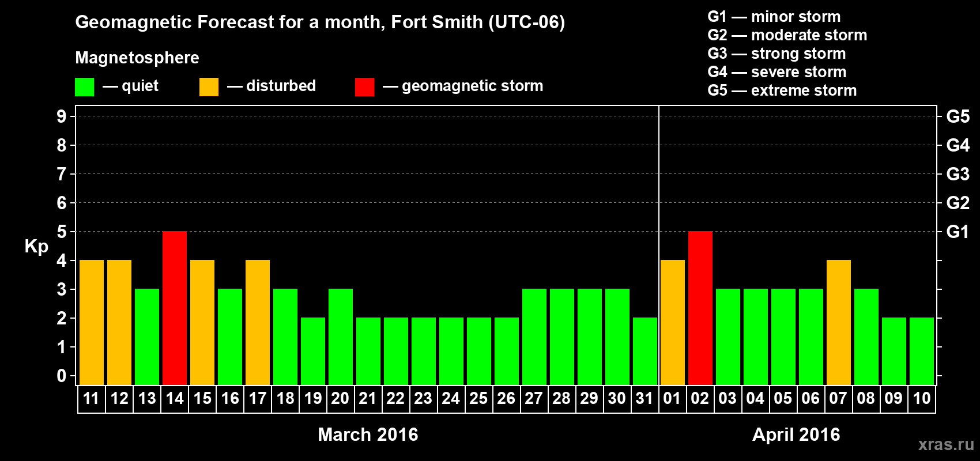Click the date label 08
This screenshot has height=461, width=980.
coord(866,398)
